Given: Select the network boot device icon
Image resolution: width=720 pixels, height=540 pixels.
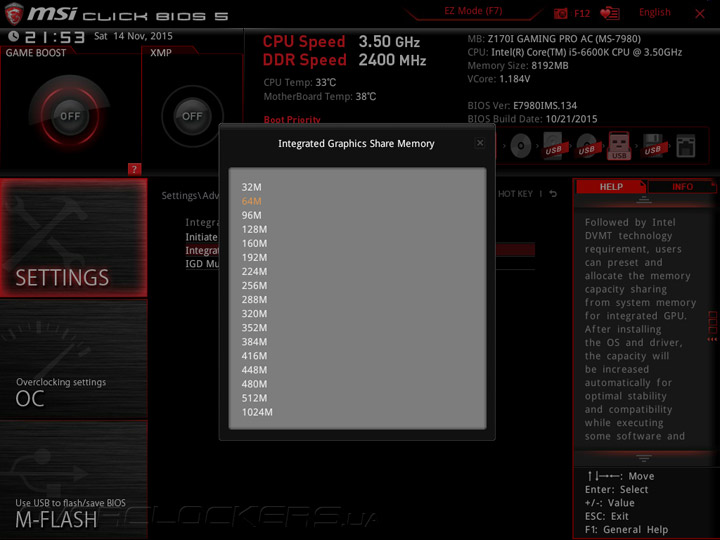Looking at the screenshot, I should 686,146.
